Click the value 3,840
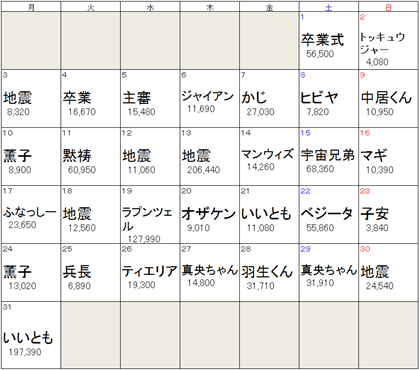 (x=377, y=228)
